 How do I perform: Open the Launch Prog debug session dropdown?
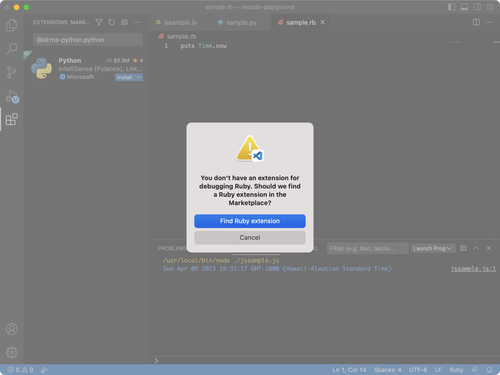tap(433, 248)
